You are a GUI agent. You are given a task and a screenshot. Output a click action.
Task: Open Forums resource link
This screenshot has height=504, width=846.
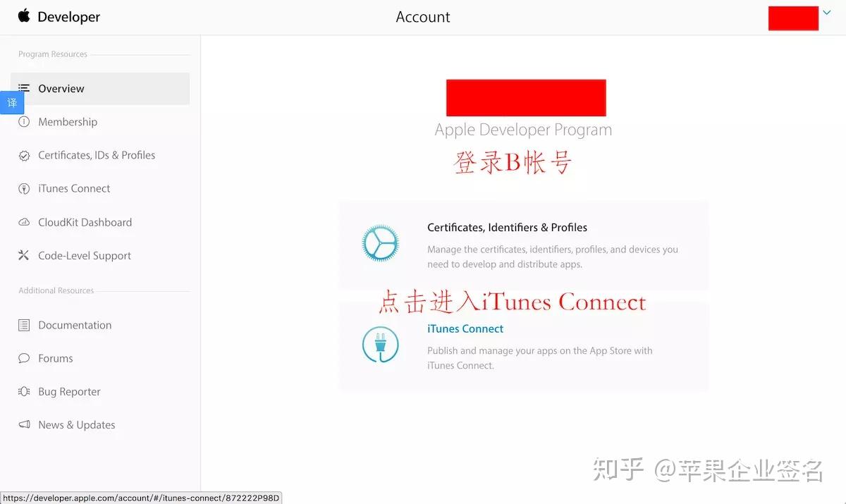coord(56,358)
